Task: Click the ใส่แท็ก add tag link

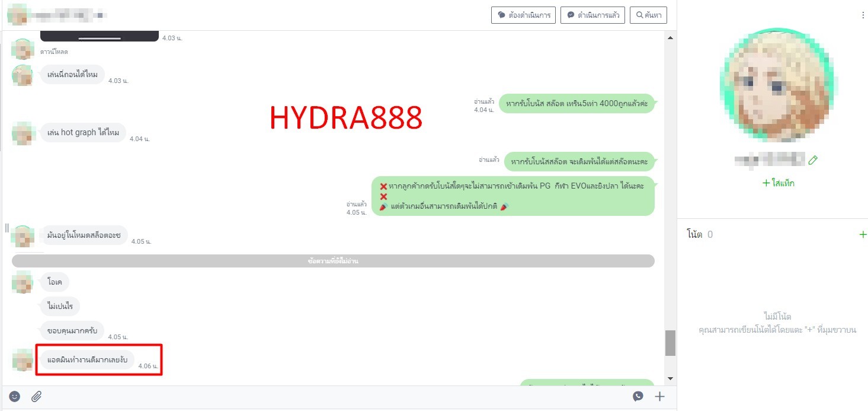Action: click(x=778, y=183)
